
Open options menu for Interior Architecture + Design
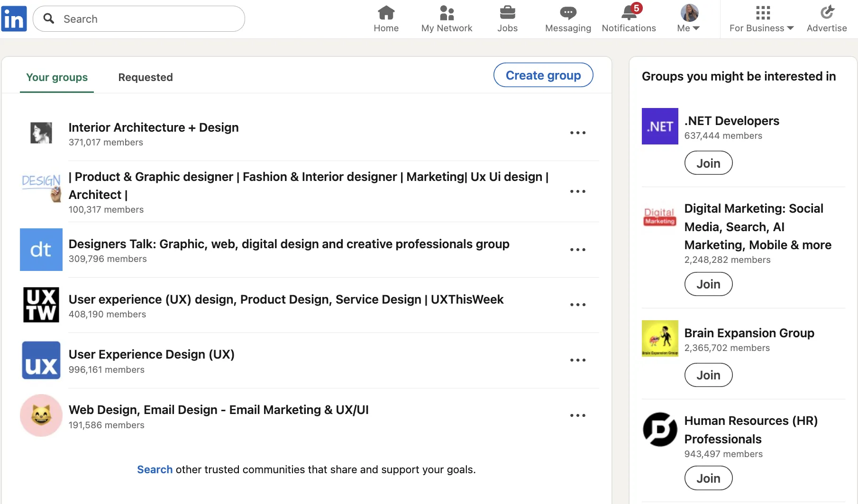click(577, 133)
